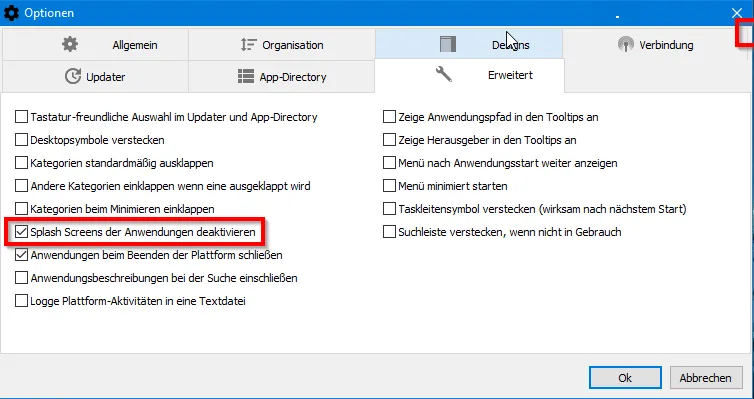Uncheck Anwendungen beim Beenden der Plattform schließen
Viewport: 754px width, 399px height.
[21, 255]
